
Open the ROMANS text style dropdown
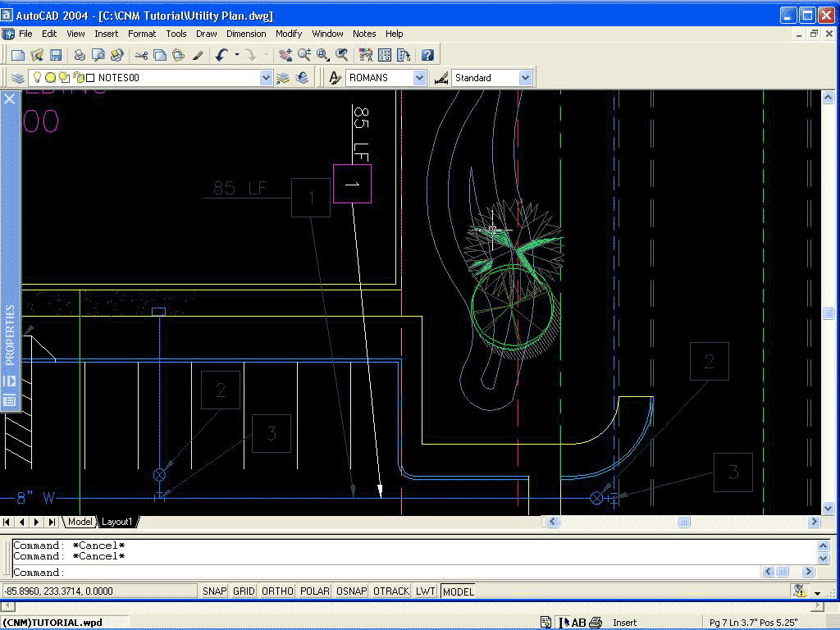[x=420, y=78]
